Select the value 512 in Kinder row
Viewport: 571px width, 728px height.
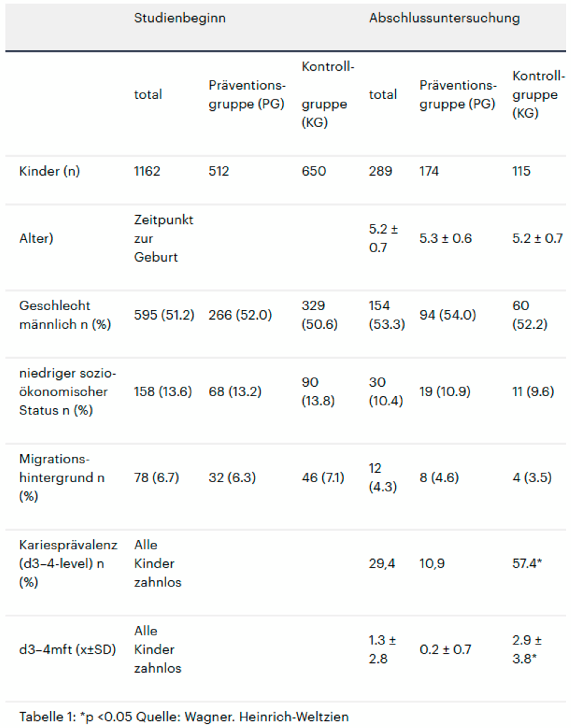click(219, 171)
